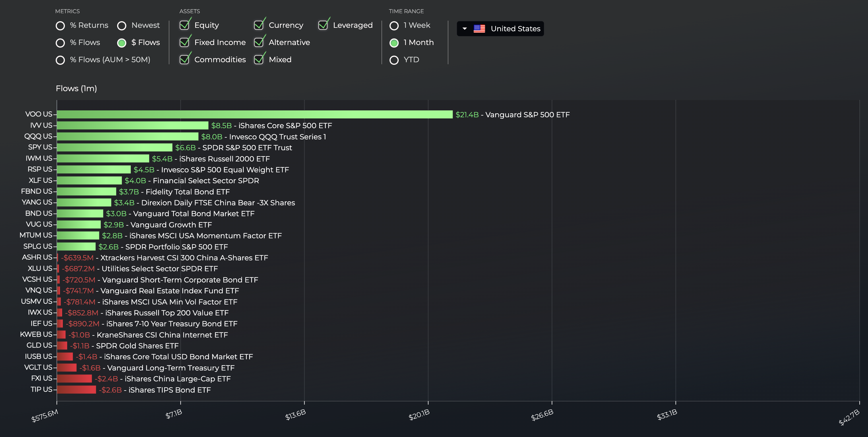Click the FXI US red bar
This screenshot has width=868, height=437.
(x=74, y=379)
